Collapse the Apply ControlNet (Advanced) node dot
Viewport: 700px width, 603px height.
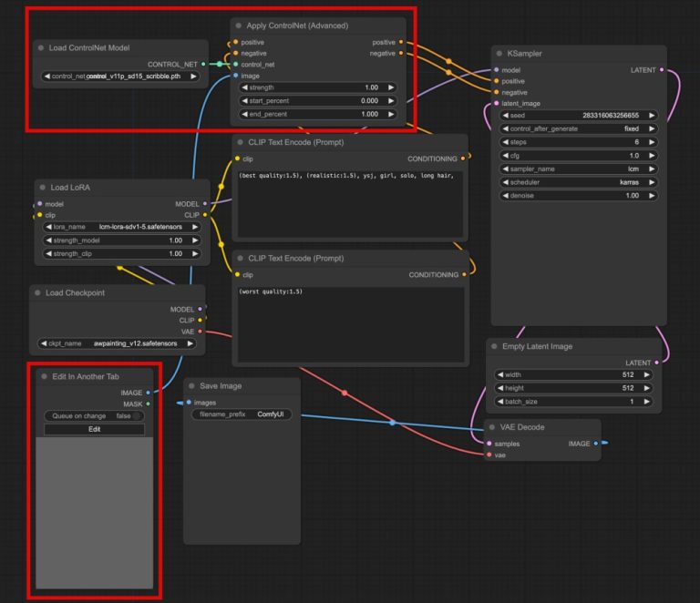pyautogui.click(x=239, y=26)
